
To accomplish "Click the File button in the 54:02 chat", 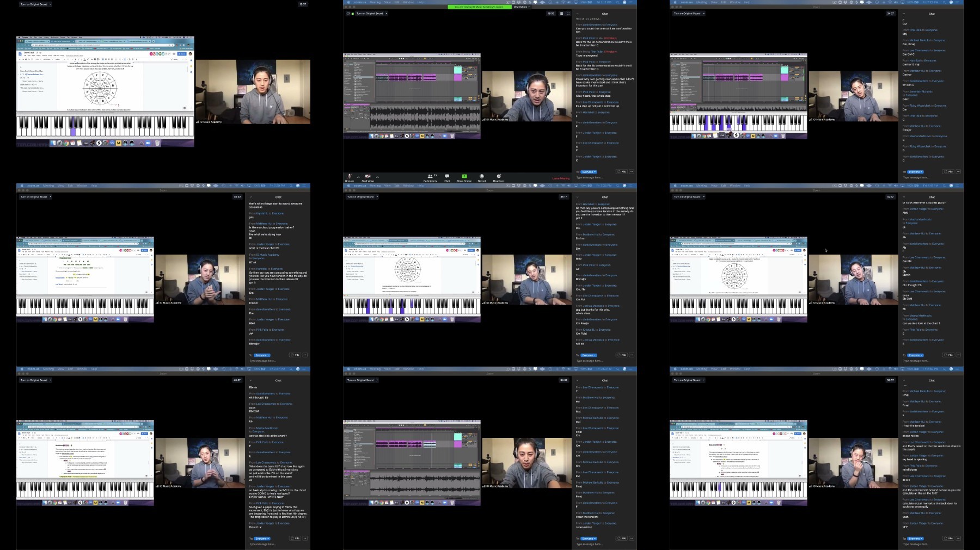I will tap(622, 538).
